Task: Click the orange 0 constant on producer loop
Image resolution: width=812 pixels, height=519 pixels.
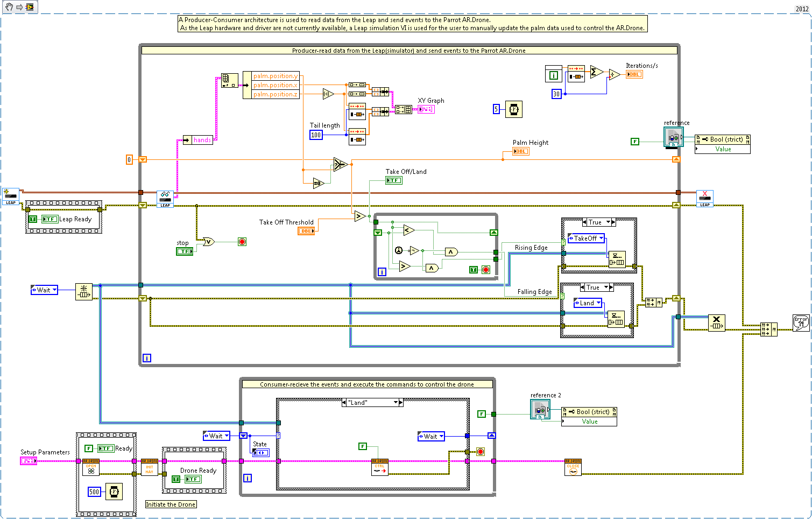Action: click(129, 159)
